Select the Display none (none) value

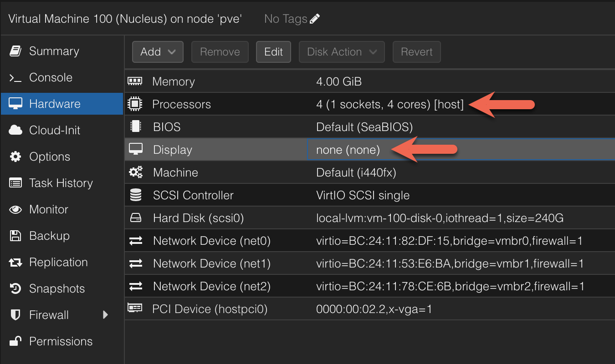click(x=348, y=150)
